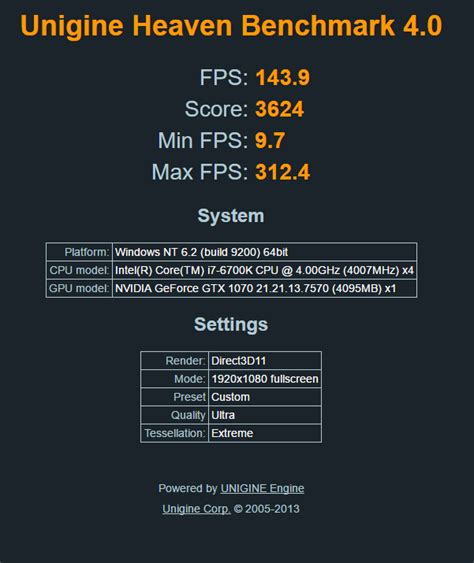Click the GPU model GTX 1070 cell
This screenshot has width=474, height=563.
click(x=265, y=288)
